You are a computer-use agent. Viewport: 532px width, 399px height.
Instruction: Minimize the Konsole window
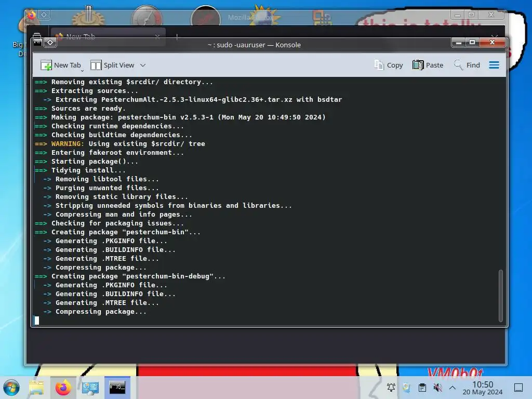(x=459, y=43)
